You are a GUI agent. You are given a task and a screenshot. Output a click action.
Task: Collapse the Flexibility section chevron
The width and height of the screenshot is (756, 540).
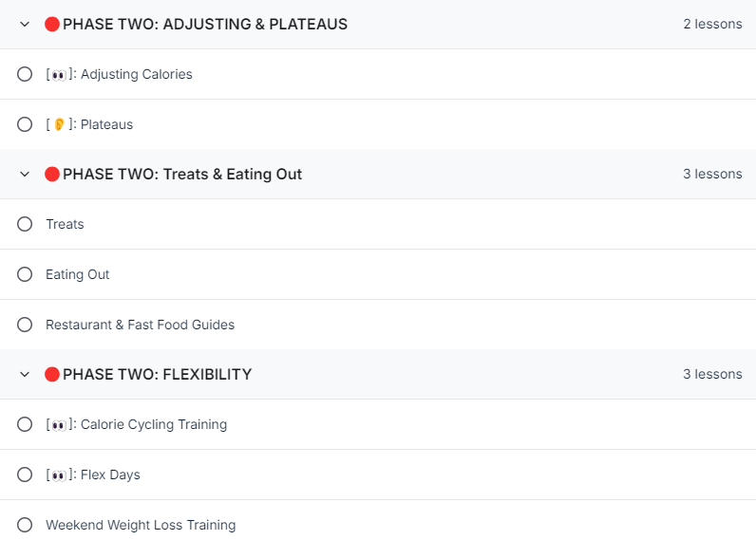pos(25,374)
